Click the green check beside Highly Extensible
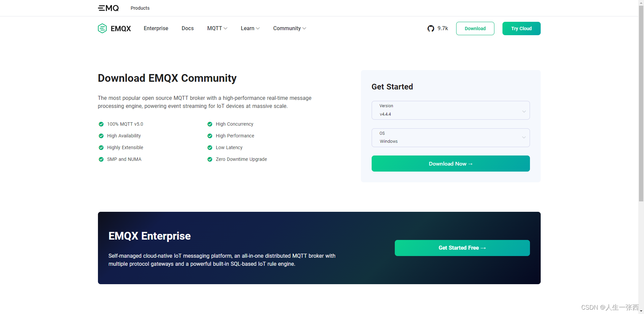Viewport: 644px width, 314px height. (101, 147)
